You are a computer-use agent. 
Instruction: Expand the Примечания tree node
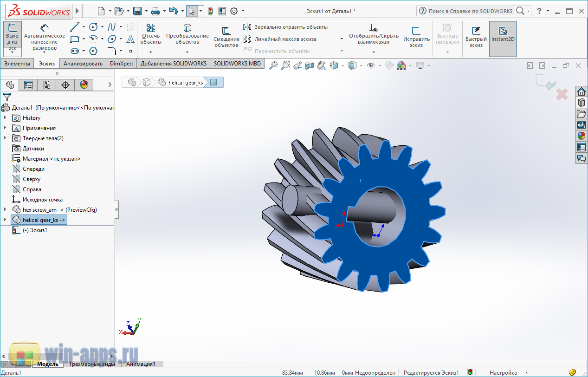[x=6, y=128]
